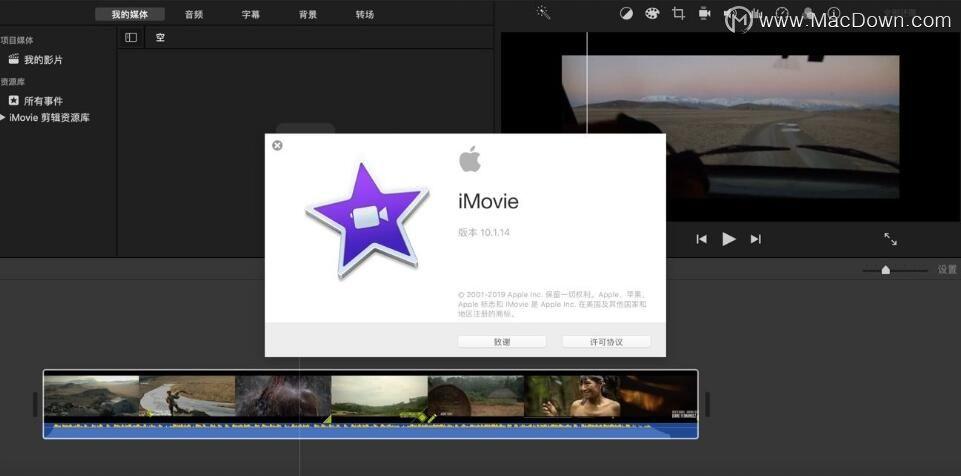
Task: Play the video in the viewer
Action: [x=729, y=239]
